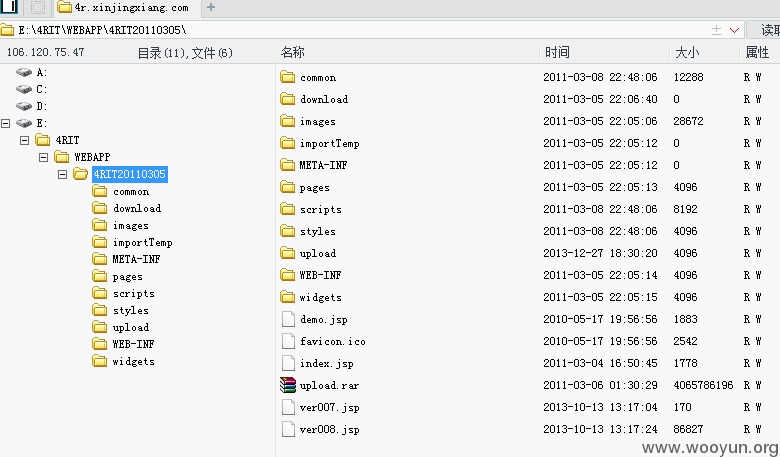
Task: Sort by the 属性 column header
Action: 757,52
